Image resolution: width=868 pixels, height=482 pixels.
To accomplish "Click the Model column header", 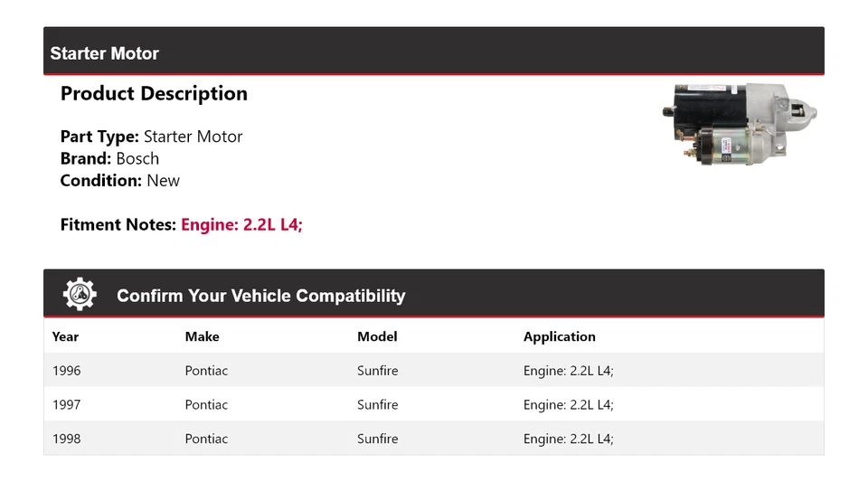I will click(x=377, y=336).
